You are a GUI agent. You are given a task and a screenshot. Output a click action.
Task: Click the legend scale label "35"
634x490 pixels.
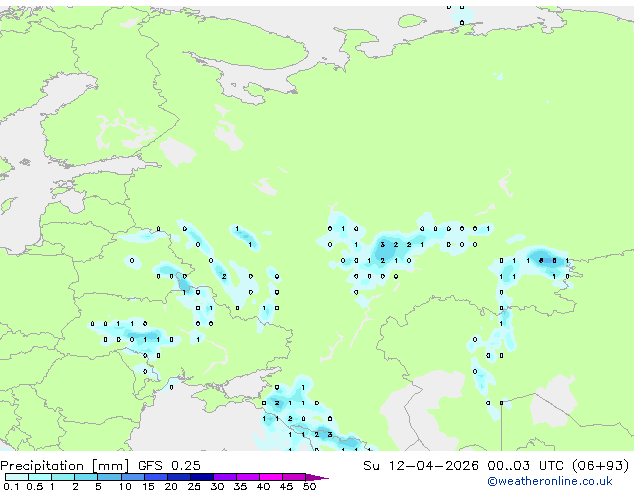[x=240, y=486]
